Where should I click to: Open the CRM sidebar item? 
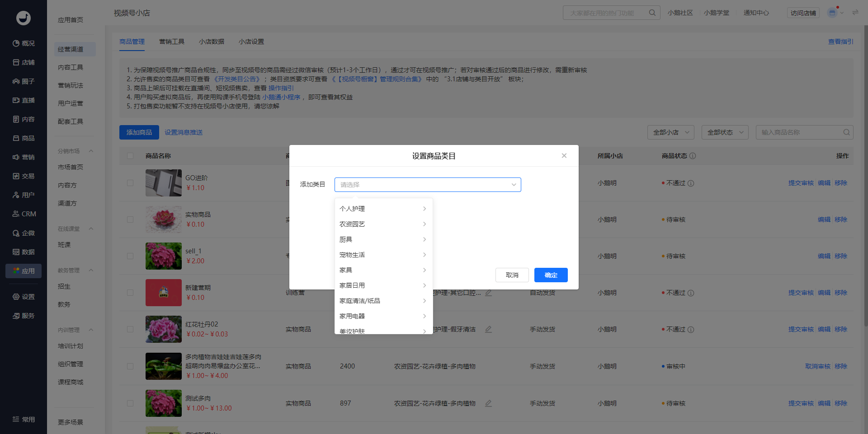pyautogui.click(x=24, y=214)
